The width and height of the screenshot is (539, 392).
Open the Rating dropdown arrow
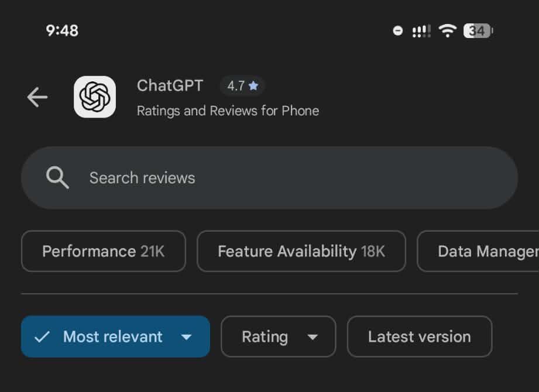[x=313, y=337]
